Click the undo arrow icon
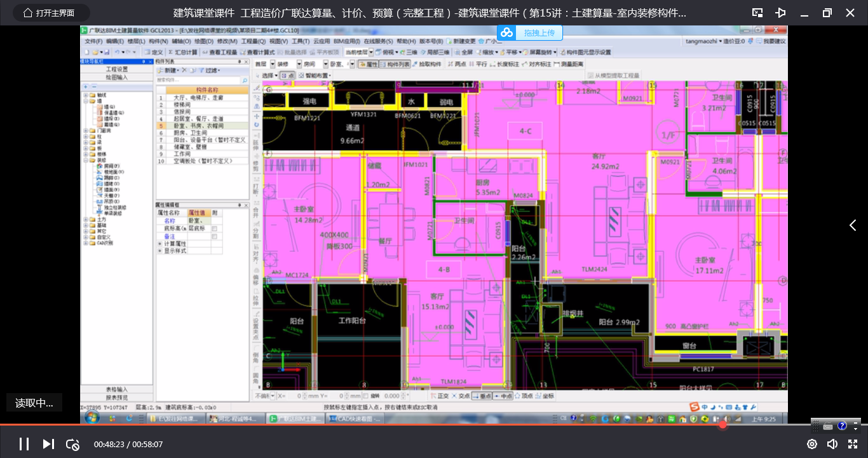 coord(118,52)
